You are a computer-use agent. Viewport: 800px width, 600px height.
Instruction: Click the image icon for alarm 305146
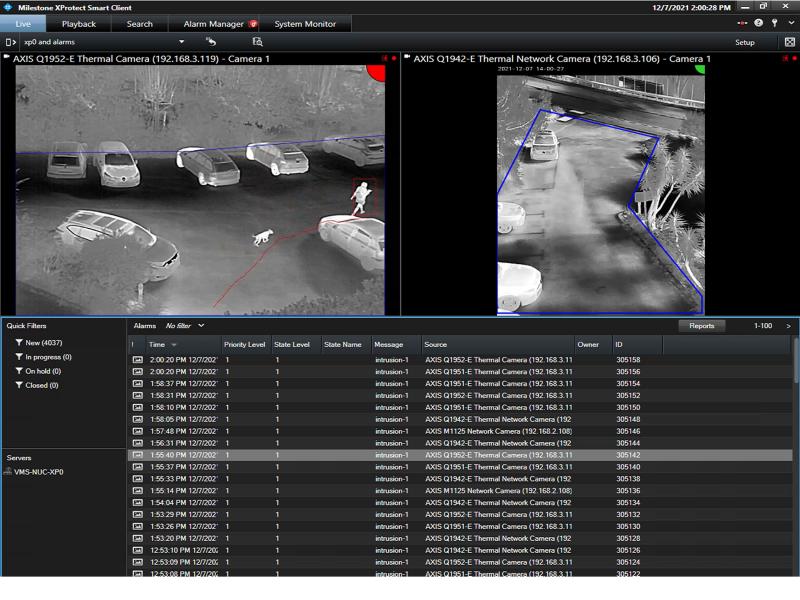138,431
